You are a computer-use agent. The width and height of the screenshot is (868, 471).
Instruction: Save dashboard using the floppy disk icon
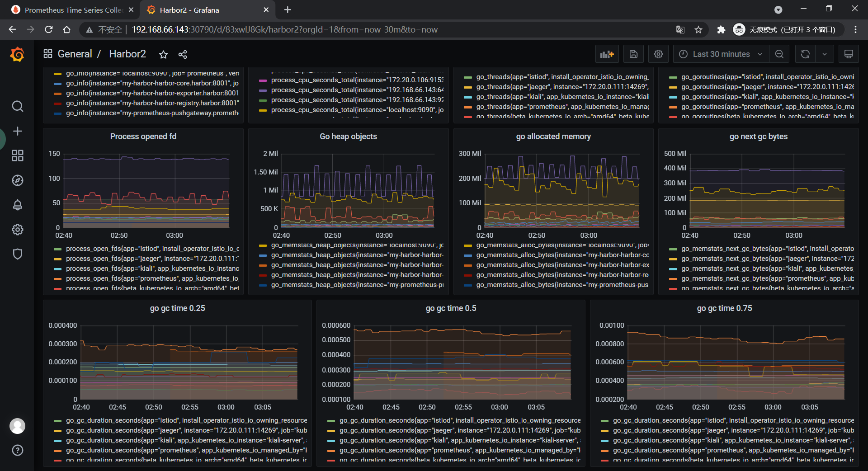click(633, 54)
